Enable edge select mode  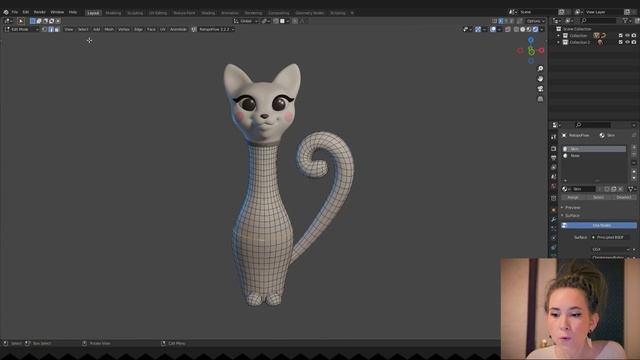[x=51, y=29]
